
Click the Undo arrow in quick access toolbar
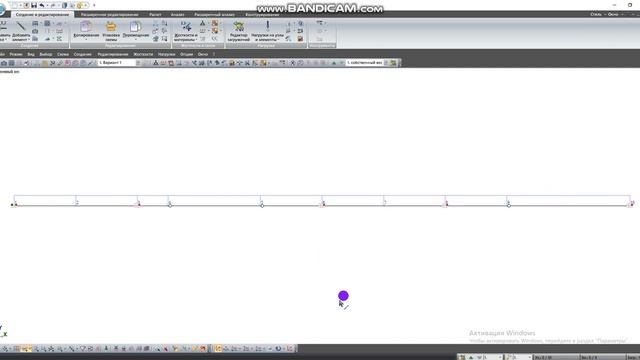click(x=42, y=5)
